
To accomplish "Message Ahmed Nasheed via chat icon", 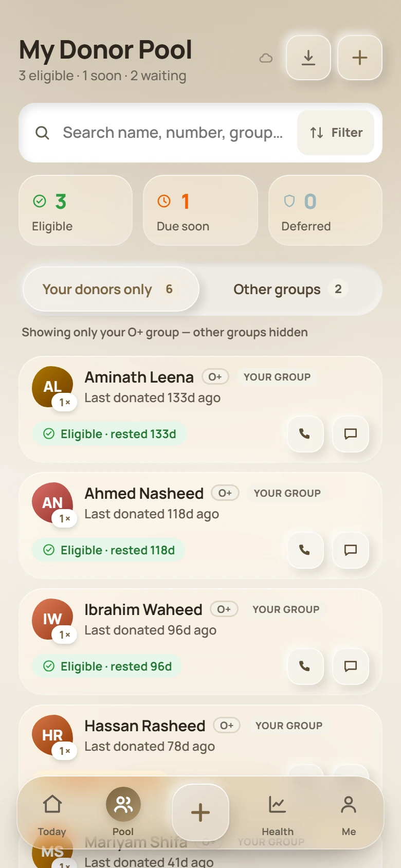I will (351, 550).
